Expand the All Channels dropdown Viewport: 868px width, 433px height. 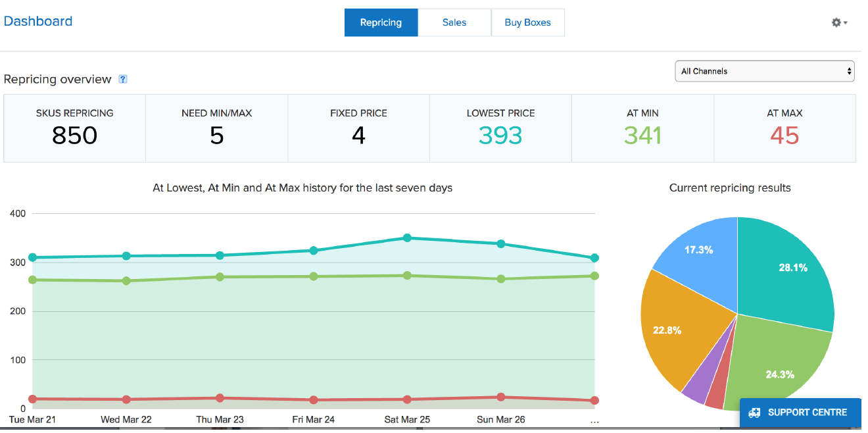pos(764,71)
